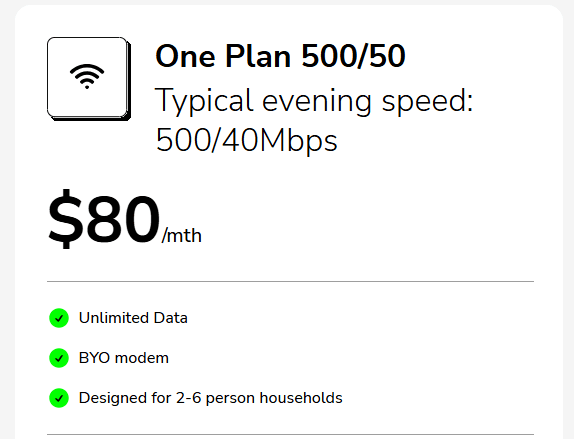Click green checkmark beside 2-6 person households
This screenshot has height=439, width=574.
pos(59,398)
